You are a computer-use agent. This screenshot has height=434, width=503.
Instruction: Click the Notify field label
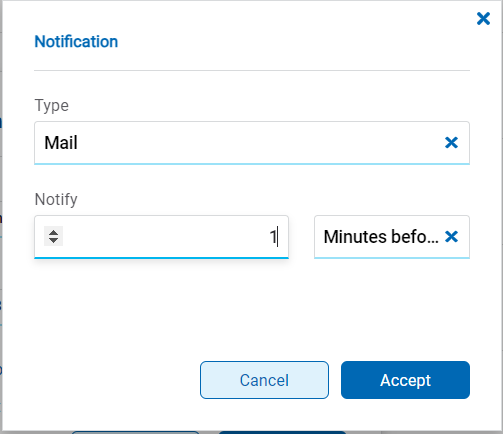[x=56, y=199]
